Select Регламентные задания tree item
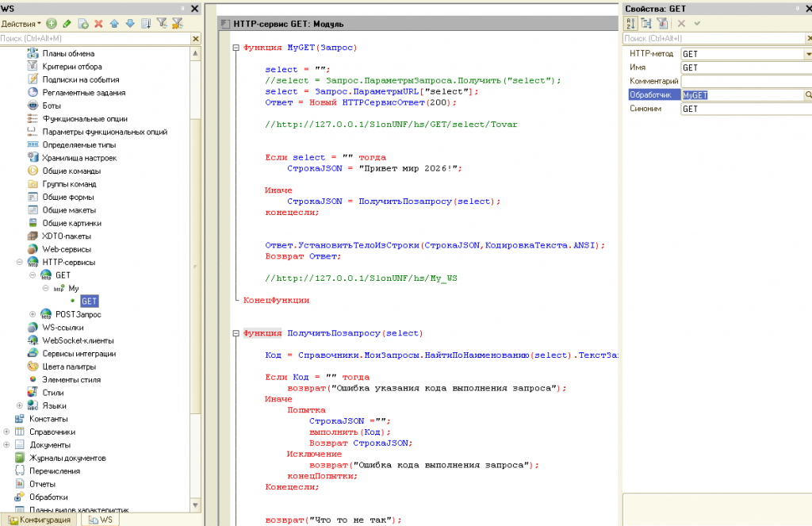This screenshot has height=526, width=812. pos(84,93)
